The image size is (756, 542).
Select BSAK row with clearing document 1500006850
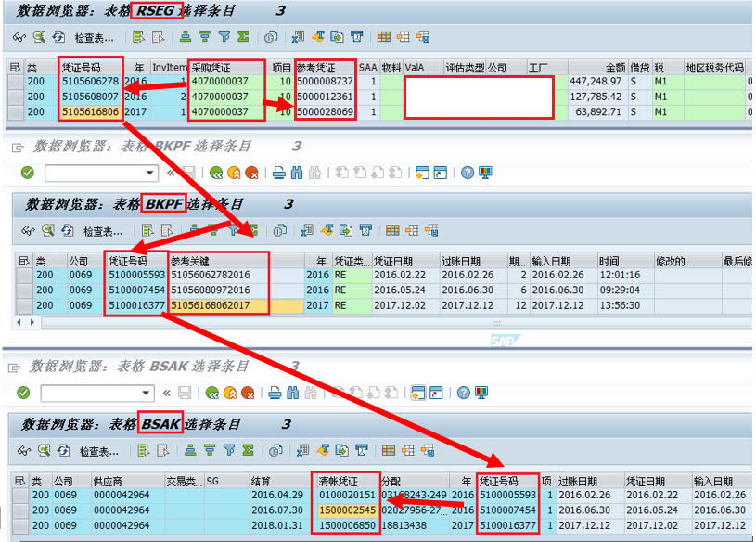[x=20, y=525]
